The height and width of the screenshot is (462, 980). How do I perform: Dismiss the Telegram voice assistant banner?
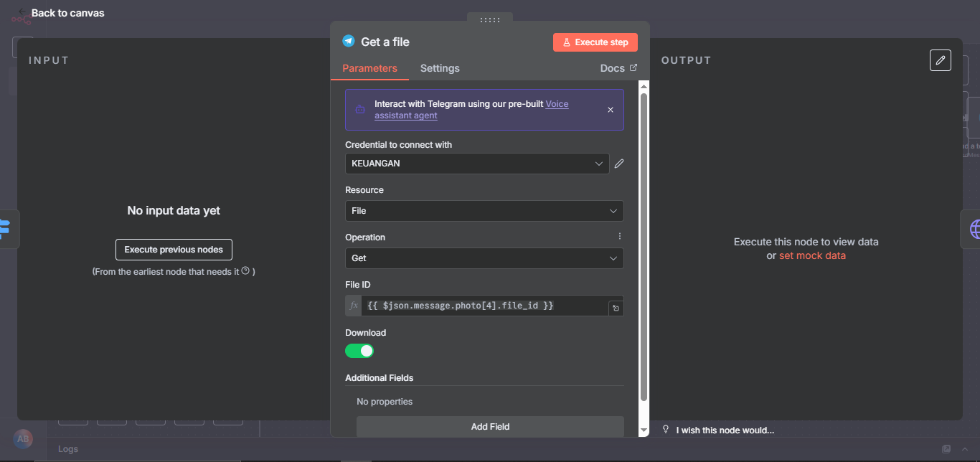point(611,110)
